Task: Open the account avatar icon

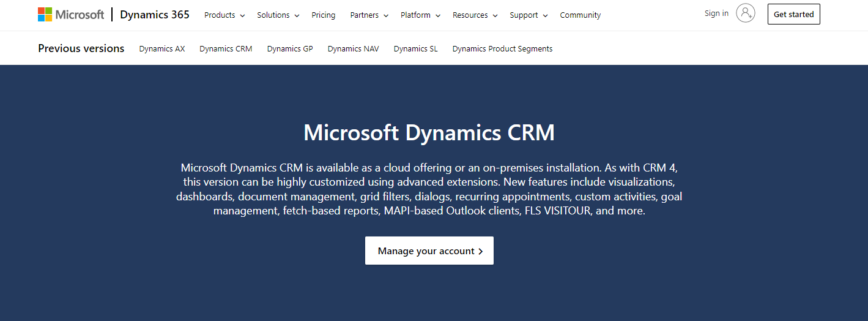Action: (745, 13)
